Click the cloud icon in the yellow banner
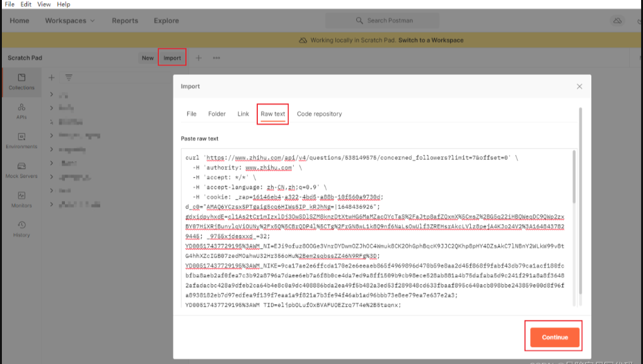Viewport: 643px width, 364px height. (x=303, y=40)
